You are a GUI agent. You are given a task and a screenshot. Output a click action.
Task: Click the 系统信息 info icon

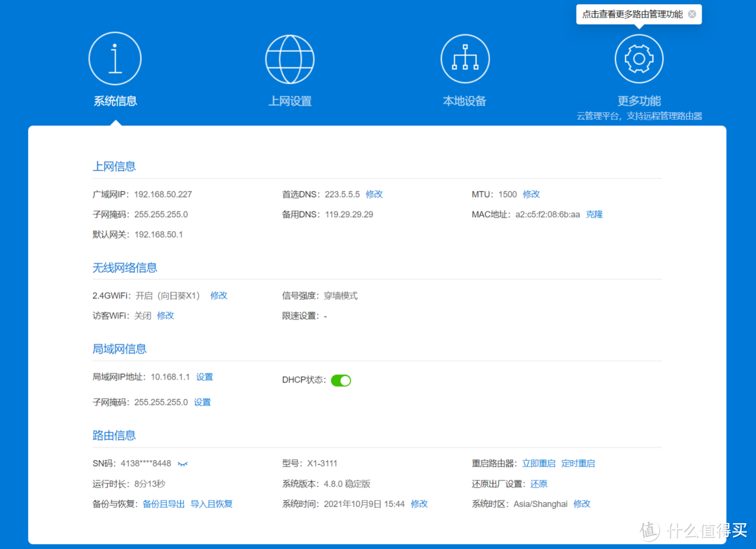coord(115,58)
